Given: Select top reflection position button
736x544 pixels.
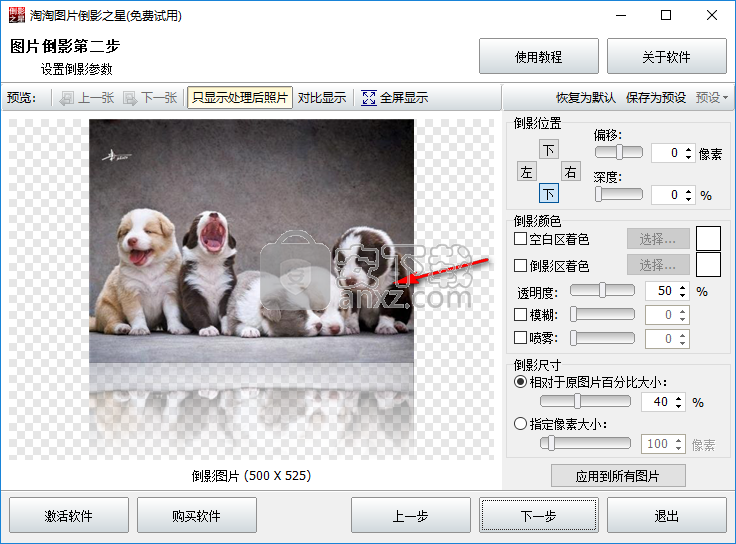Looking at the screenshot, I should 548,150.
